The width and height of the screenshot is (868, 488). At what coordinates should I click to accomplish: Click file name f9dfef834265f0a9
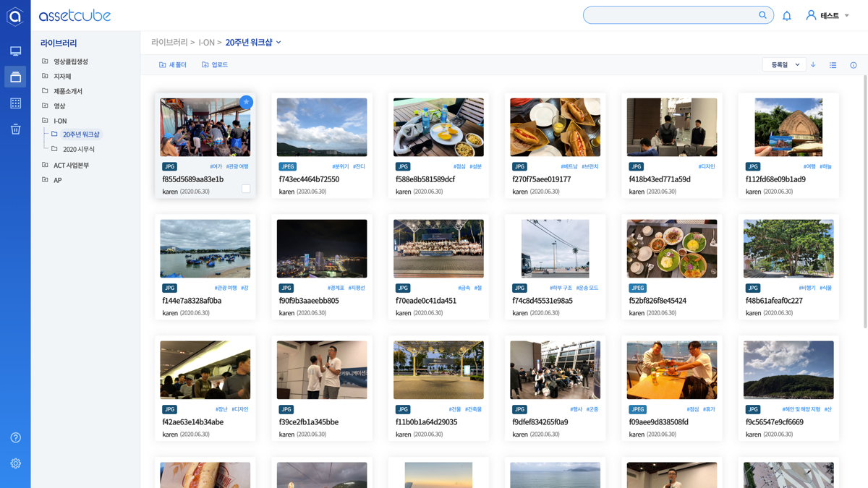540,422
